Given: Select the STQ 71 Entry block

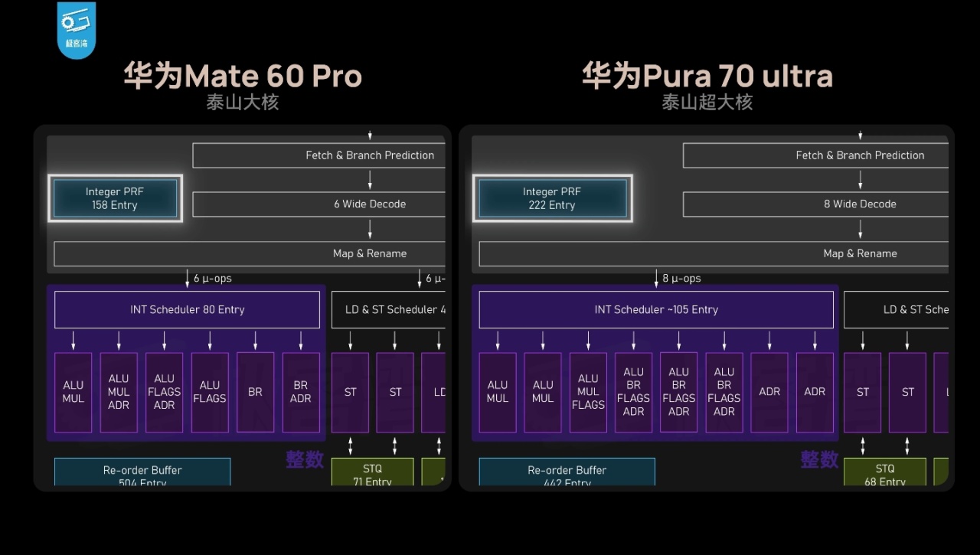Looking at the screenshot, I should pyautogui.click(x=372, y=472).
